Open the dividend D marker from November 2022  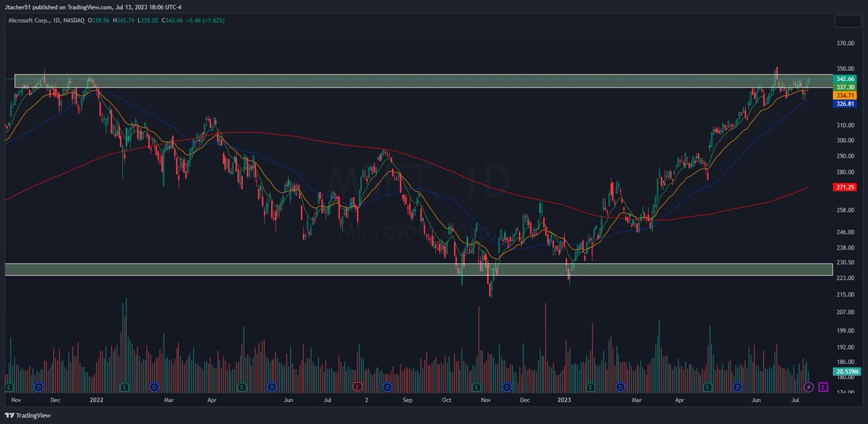pos(507,387)
